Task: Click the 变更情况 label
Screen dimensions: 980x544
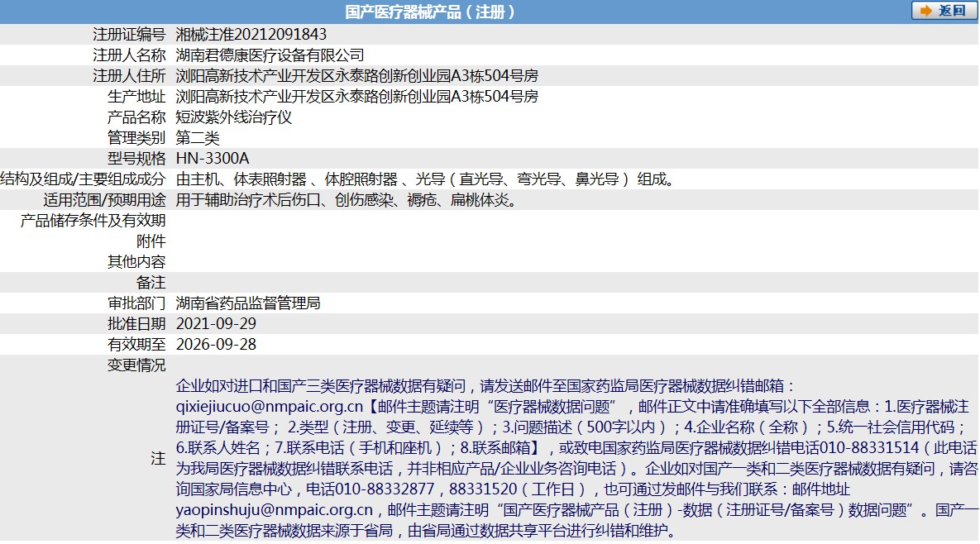Action: (x=136, y=365)
